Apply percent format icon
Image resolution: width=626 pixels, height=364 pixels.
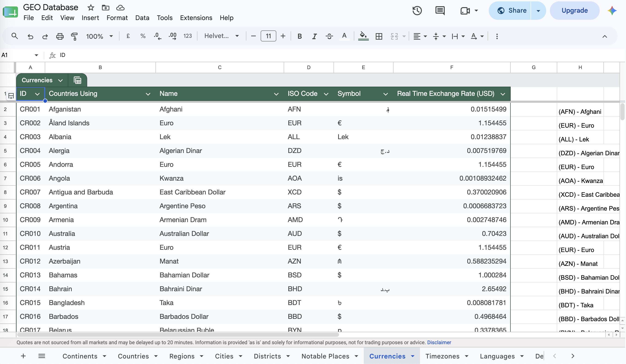coord(143,36)
